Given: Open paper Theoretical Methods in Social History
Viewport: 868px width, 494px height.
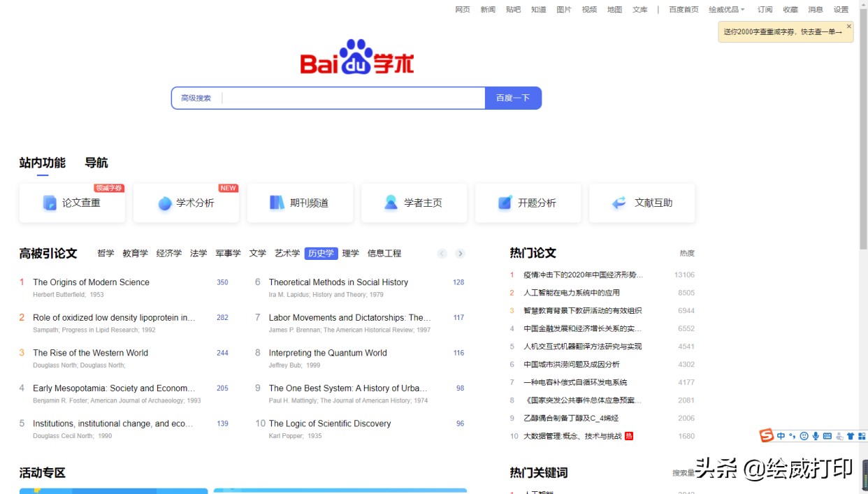Looking at the screenshot, I should (338, 282).
